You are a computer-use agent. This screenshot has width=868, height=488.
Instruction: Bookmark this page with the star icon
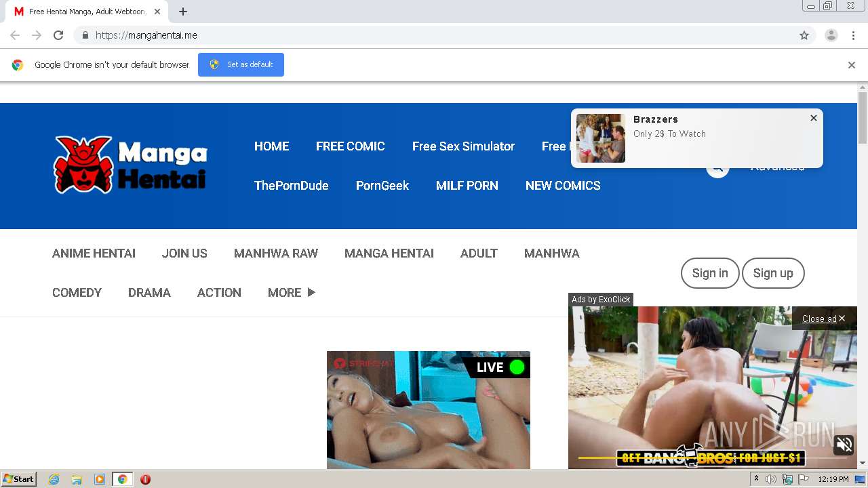coord(804,35)
